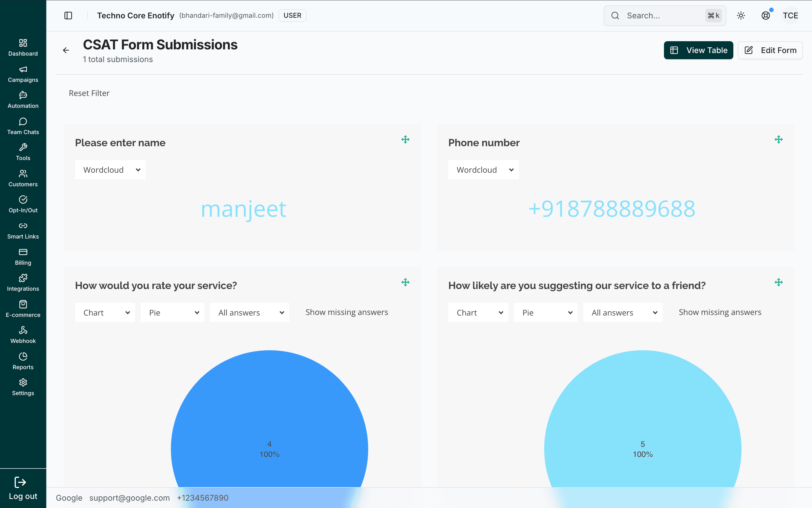Open Pie dropdown for rate your service
This screenshot has width=812, height=508.
coord(173,312)
